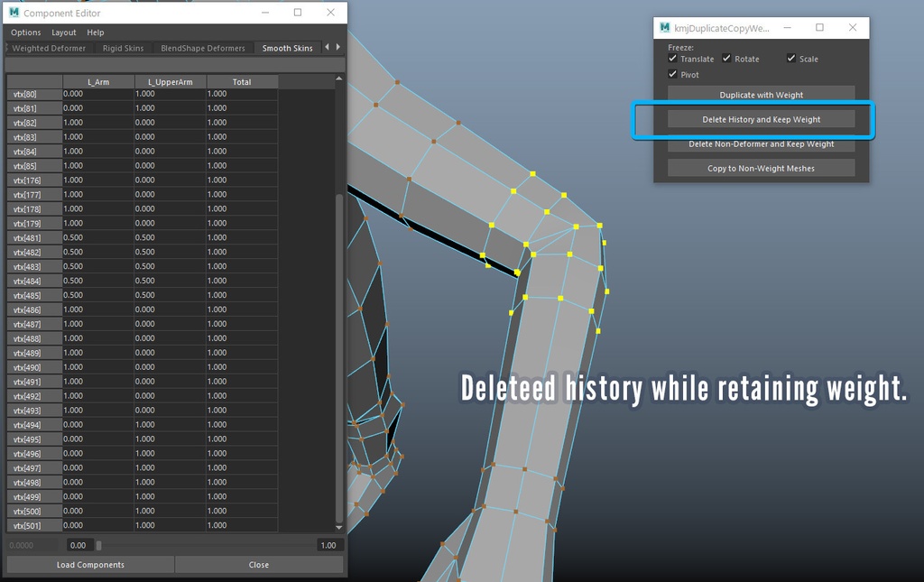This screenshot has height=582, width=924.
Task: Click Duplicate with Weight button
Action: 761,95
